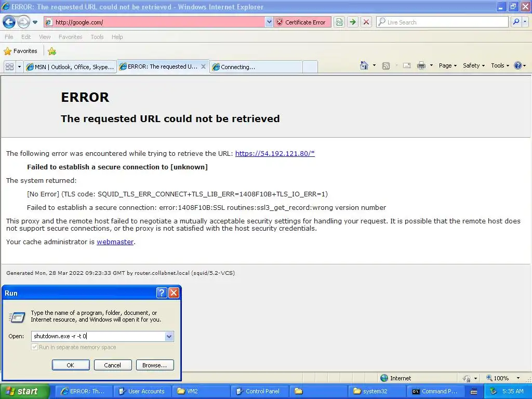Click the address bar showing http://google.com/
This screenshot has height=399, width=532.
pyautogui.click(x=155, y=22)
